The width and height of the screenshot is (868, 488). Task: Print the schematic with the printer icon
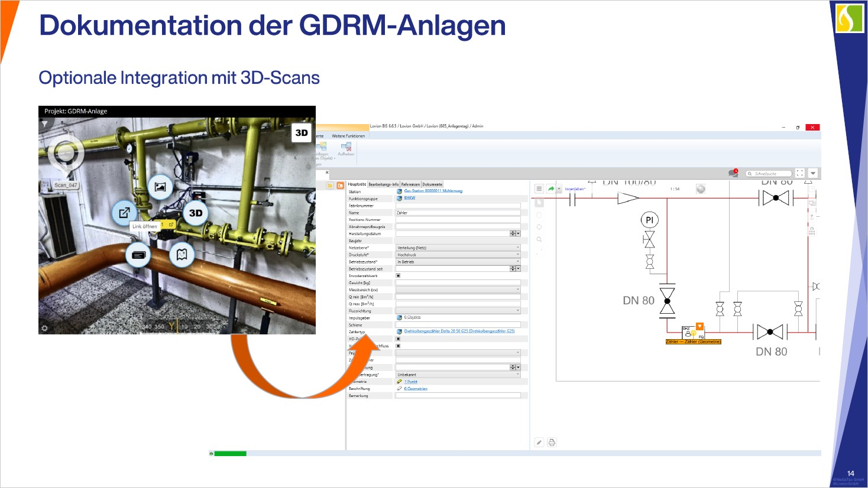click(x=552, y=443)
